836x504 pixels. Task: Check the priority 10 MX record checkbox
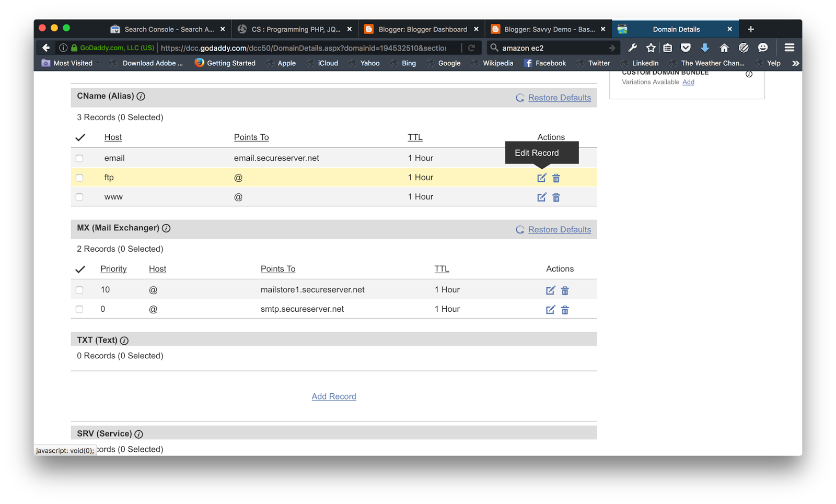coord(79,290)
